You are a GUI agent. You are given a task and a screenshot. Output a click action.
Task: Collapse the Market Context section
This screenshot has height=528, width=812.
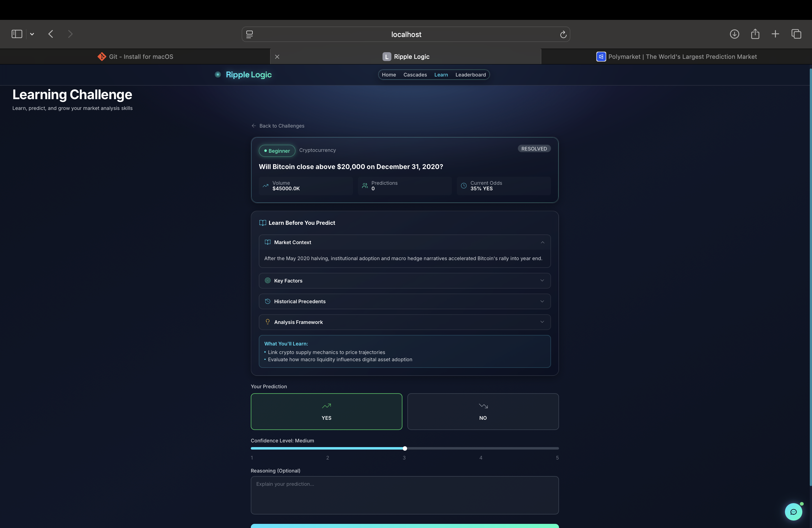click(404, 242)
